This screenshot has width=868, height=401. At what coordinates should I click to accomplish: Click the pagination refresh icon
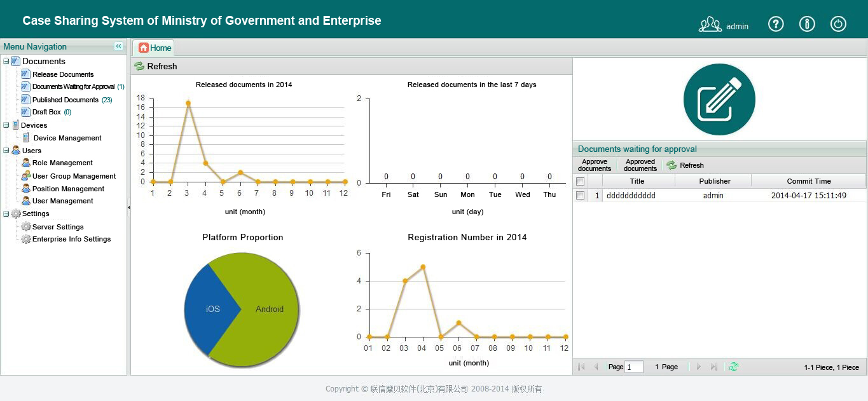(734, 367)
